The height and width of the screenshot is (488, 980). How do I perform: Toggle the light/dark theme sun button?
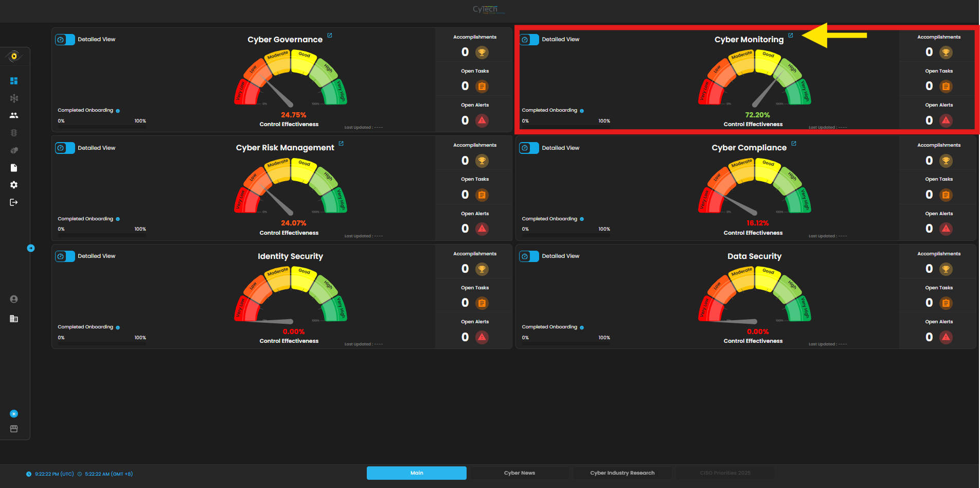coord(14,414)
